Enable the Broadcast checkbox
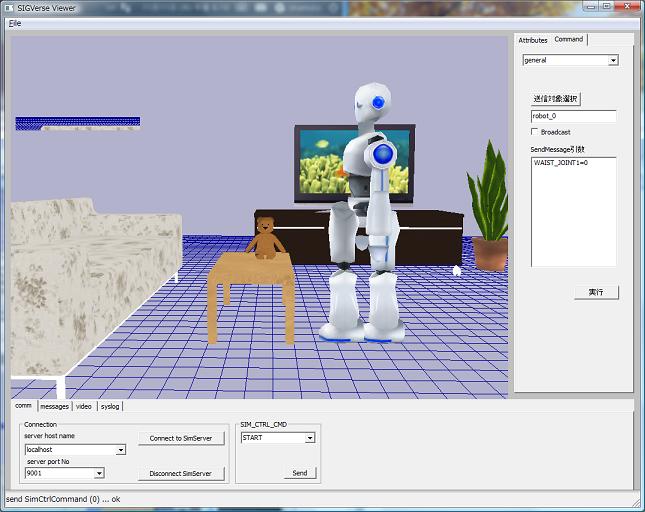The height and width of the screenshot is (512, 645). (535, 132)
